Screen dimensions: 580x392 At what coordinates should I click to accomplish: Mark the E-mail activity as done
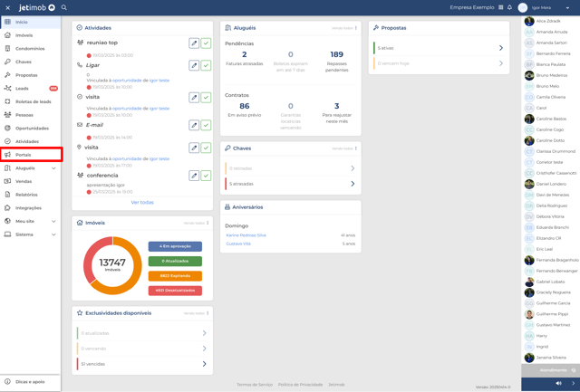206,125
